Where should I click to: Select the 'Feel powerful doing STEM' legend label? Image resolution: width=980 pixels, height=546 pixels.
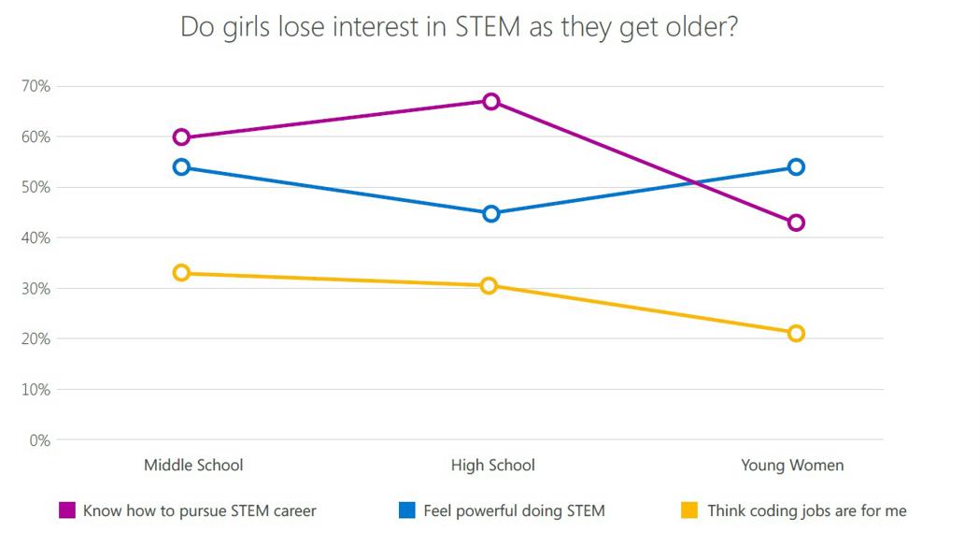click(514, 511)
